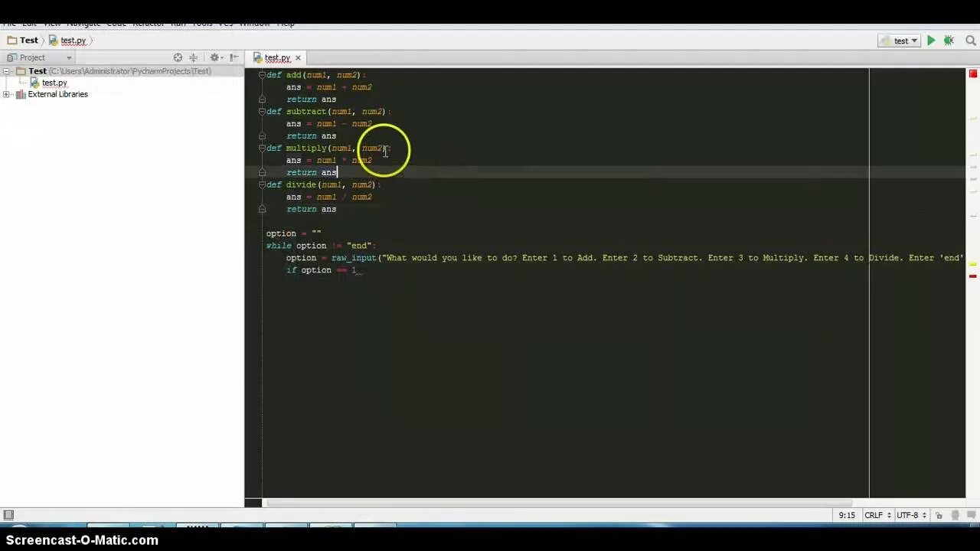Click the fold end marker at add's return
The image size is (980, 551).
click(x=262, y=99)
